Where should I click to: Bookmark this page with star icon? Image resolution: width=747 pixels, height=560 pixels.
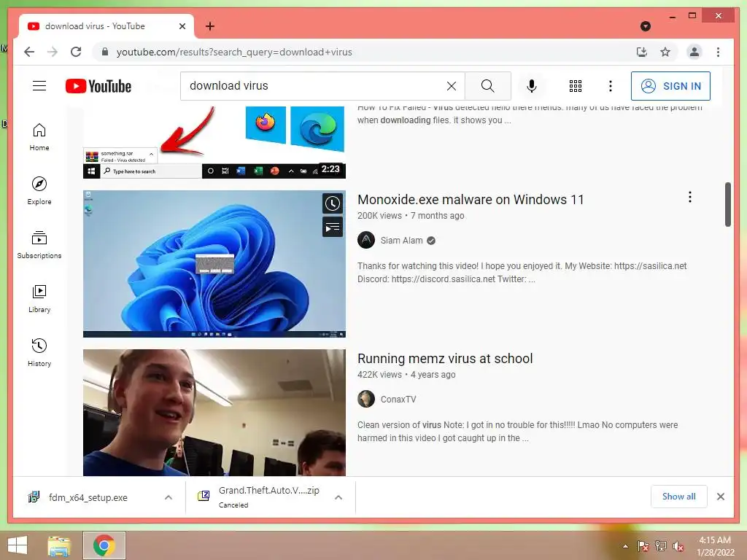[665, 52]
